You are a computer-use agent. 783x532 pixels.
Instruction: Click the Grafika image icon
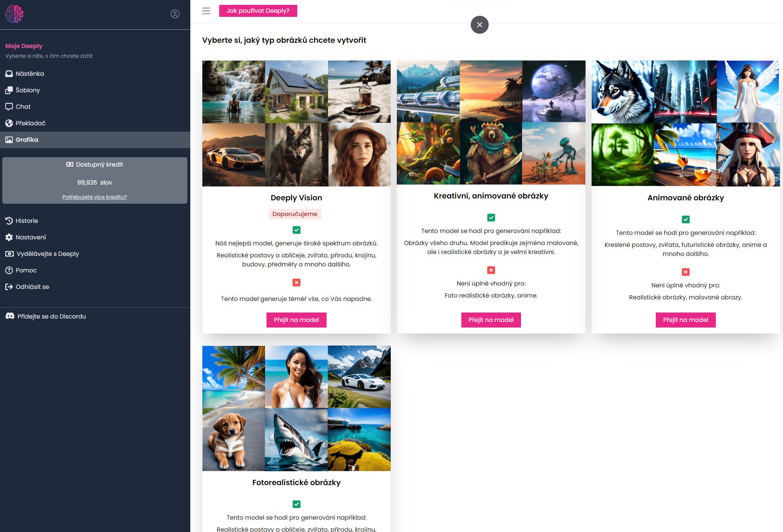tap(9, 140)
